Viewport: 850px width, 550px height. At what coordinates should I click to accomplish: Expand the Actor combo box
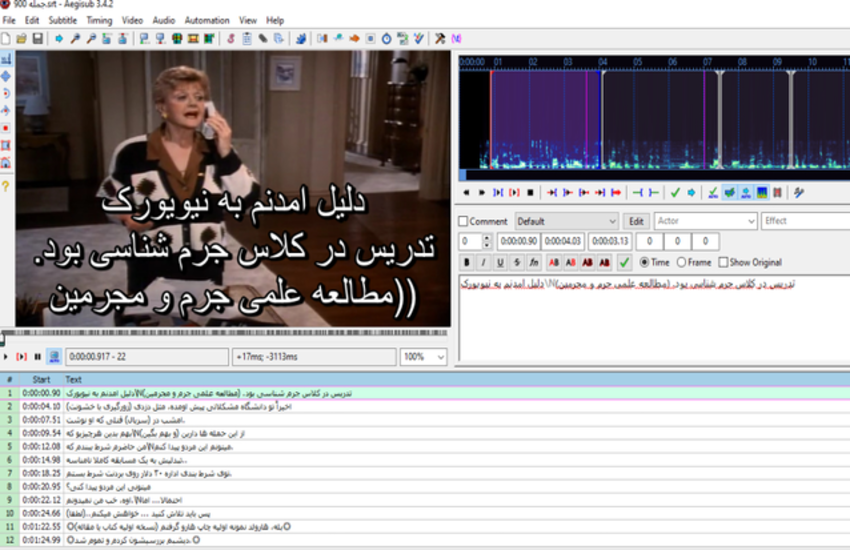pos(705,221)
